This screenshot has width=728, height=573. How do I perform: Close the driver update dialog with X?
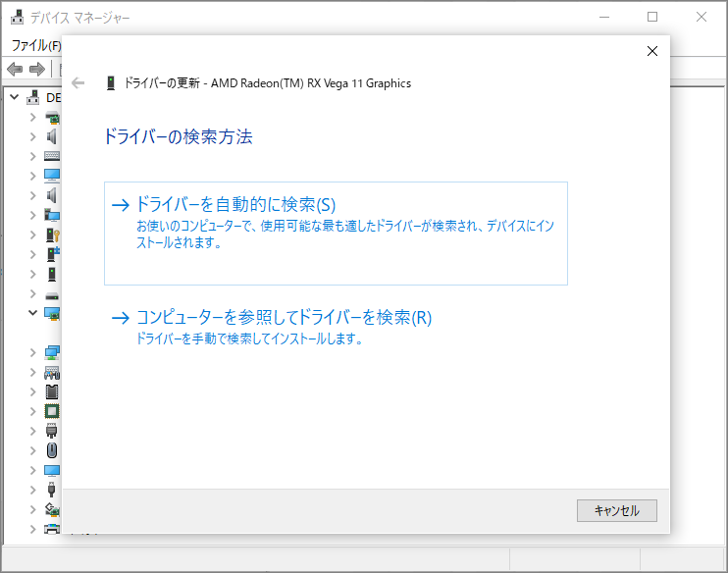651,51
